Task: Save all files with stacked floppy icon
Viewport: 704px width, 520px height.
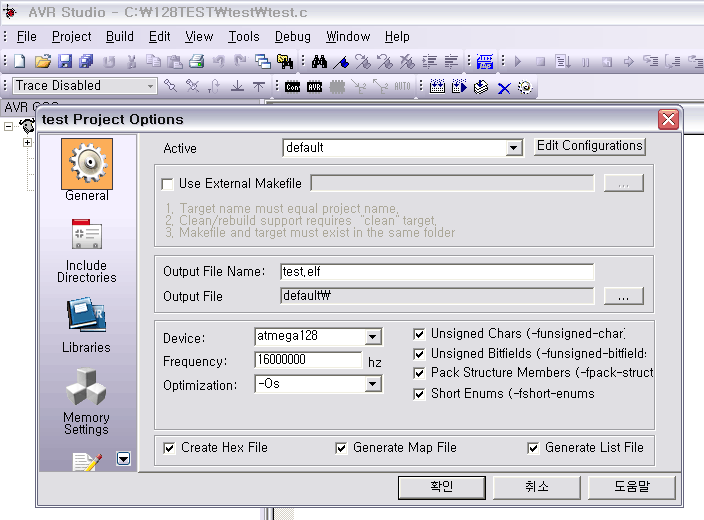Action: coord(86,61)
